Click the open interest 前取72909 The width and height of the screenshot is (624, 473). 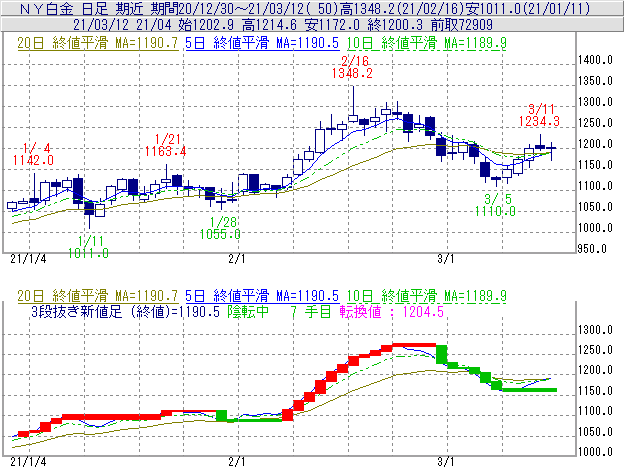[x=462, y=25]
